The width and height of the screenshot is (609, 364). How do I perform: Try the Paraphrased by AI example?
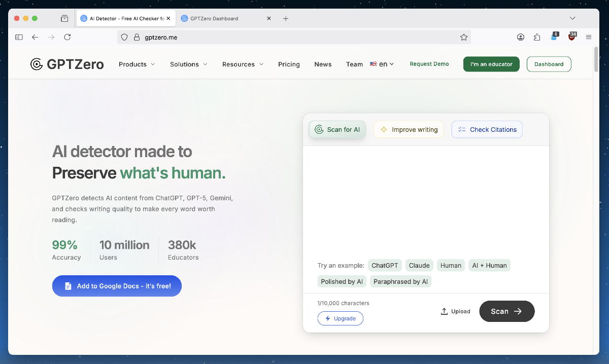[x=400, y=281]
